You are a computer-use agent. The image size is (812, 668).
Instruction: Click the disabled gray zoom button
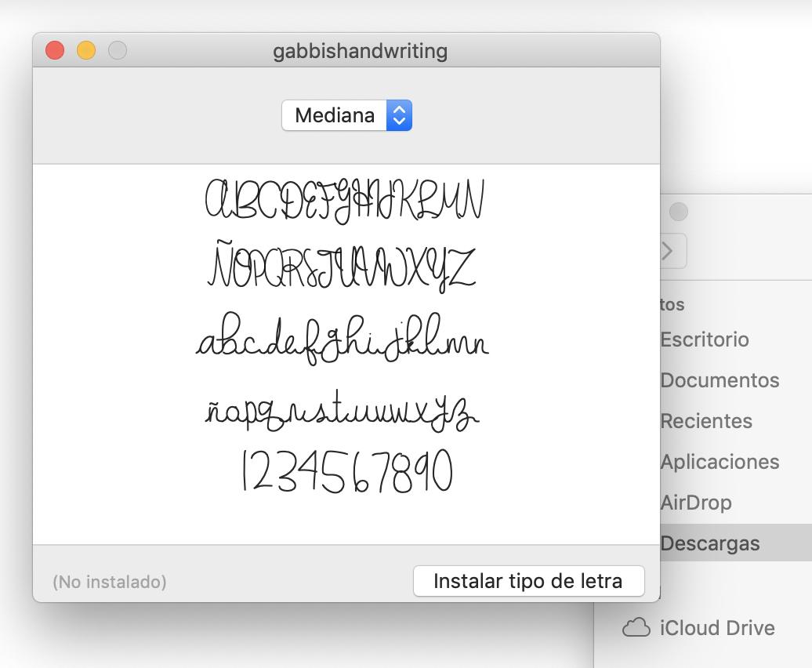pyautogui.click(x=117, y=51)
